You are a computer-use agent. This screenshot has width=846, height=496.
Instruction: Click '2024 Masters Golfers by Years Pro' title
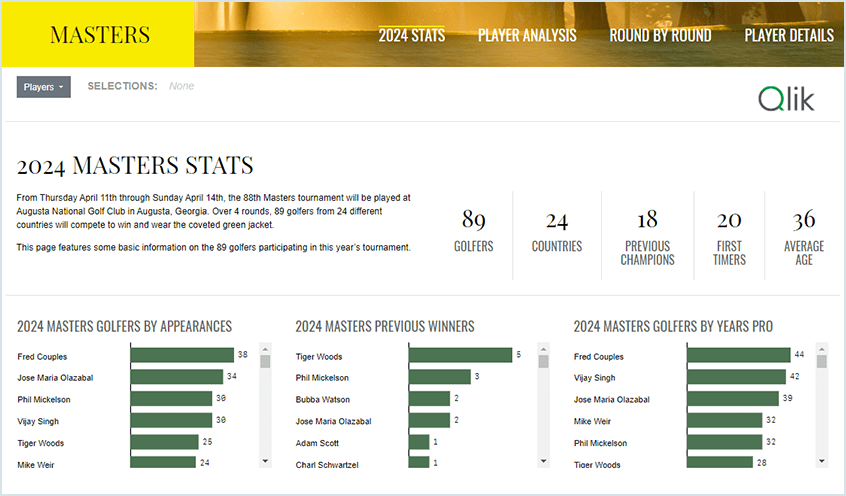coord(673,327)
